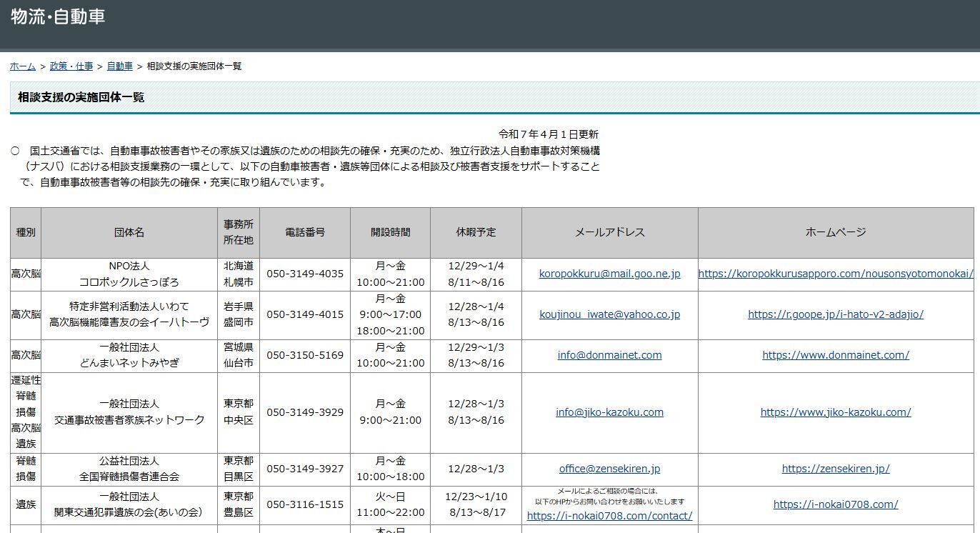Click the ホームページ column header
The image size is (980, 533).
(836, 233)
